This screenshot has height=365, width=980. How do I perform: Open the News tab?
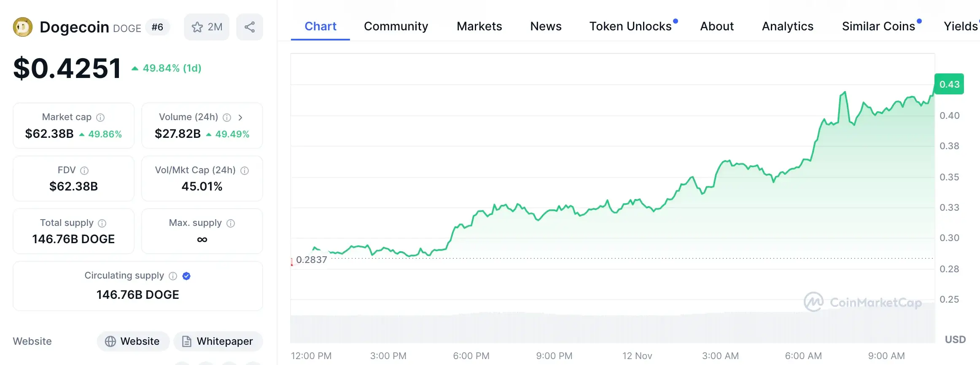click(x=546, y=26)
